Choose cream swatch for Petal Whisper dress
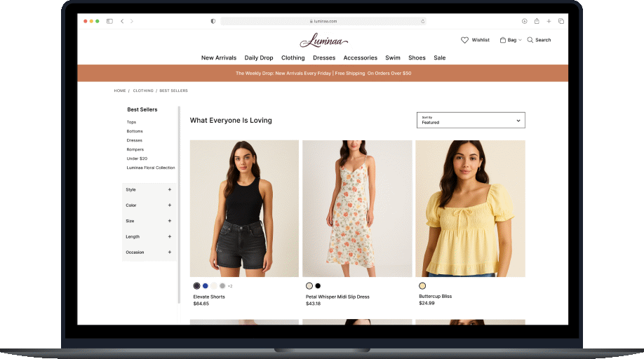This screenshot has height=359, width=644. [309, 286]
